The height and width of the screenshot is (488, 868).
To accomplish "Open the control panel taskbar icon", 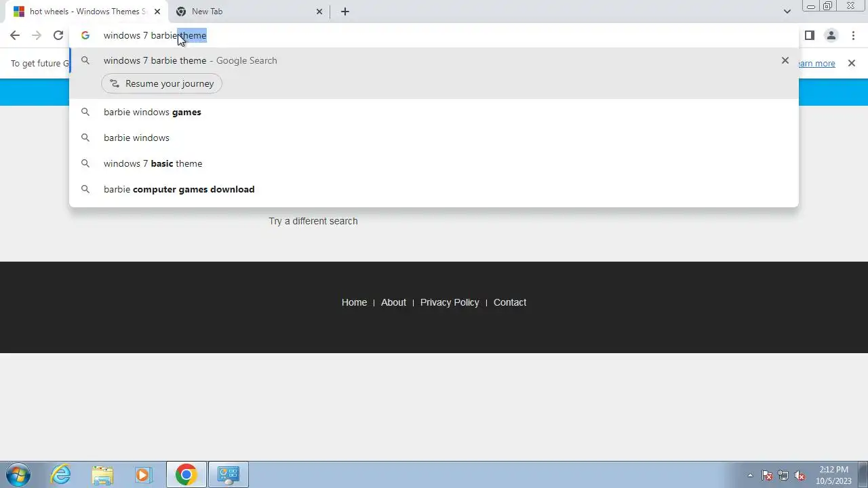I will pyautogui.click(x=229, y=474).
